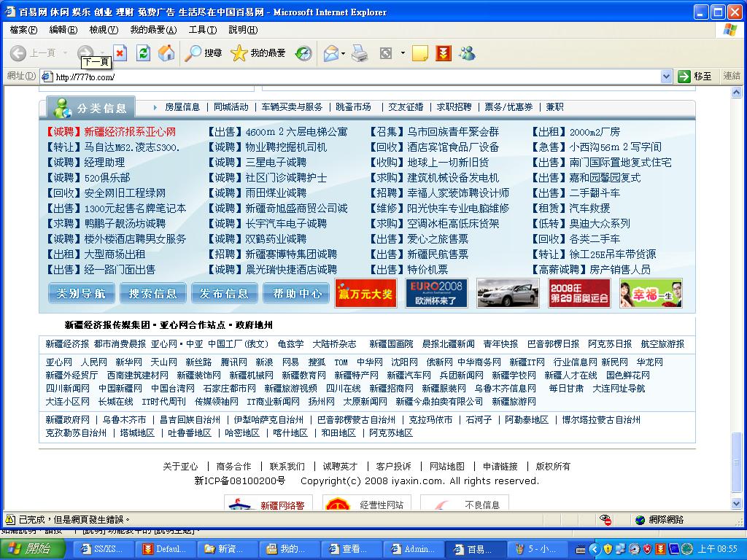Click the 经营性网站 badge
This screenshot has height=560, width=747.
[x=367, y=504]
